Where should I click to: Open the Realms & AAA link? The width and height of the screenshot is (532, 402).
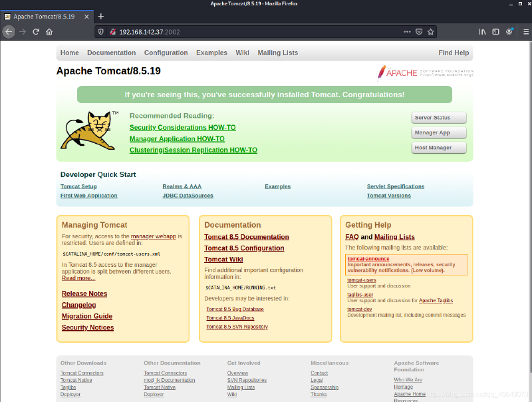point(182,186)
